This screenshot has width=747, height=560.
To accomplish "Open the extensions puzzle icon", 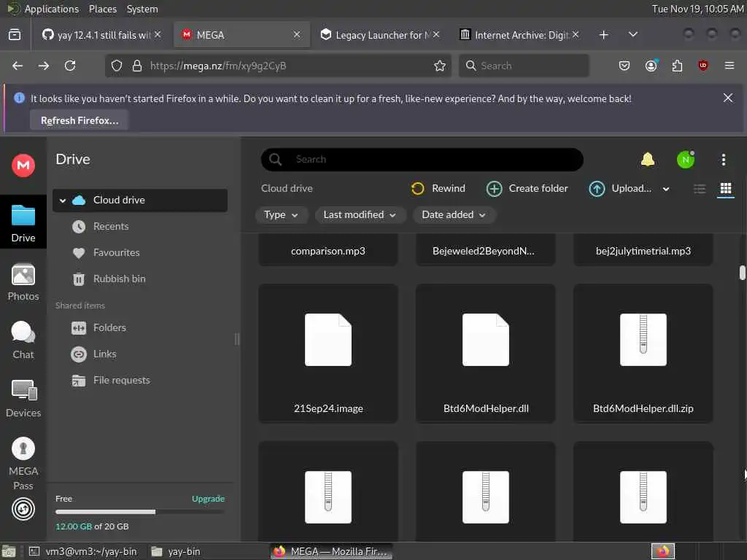I will [x=677, y=66].
